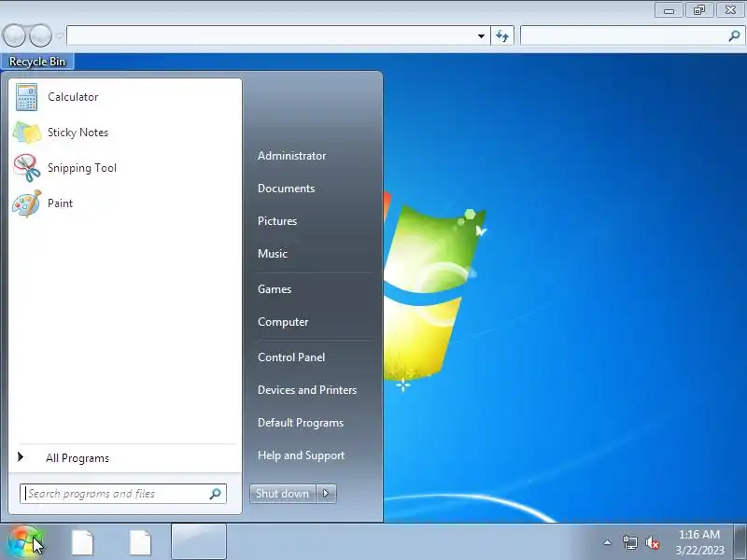Select the active taskbar window button
The image size is (747, 560).
point(199,541)
